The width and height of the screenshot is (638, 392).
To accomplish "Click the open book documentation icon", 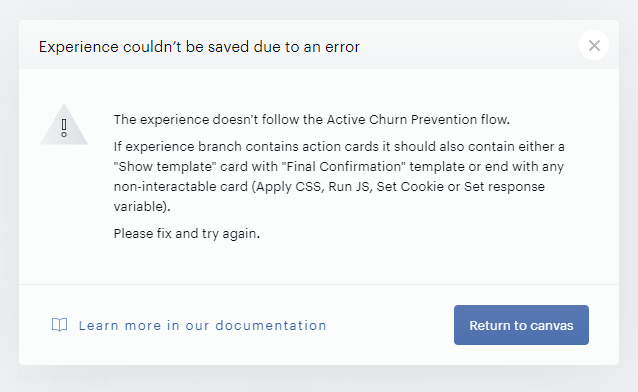I will pyautogui.click(x=59, y=325).
